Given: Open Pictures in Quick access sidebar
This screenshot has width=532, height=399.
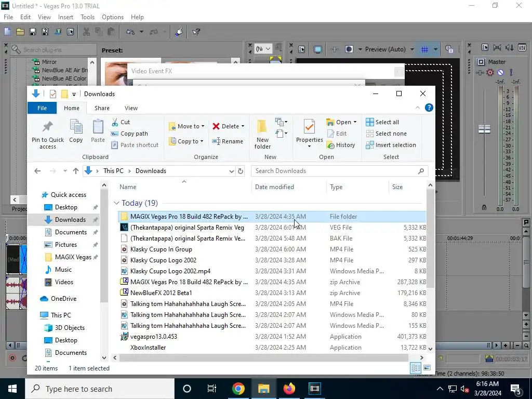Looking at the screenshot, I should click(x=66, y=245).
